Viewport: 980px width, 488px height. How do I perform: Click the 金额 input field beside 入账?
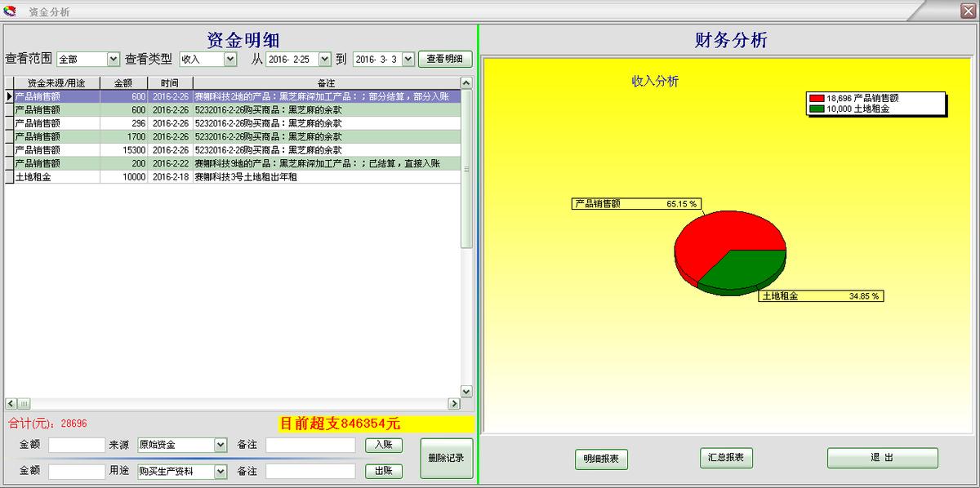[77, 444]
